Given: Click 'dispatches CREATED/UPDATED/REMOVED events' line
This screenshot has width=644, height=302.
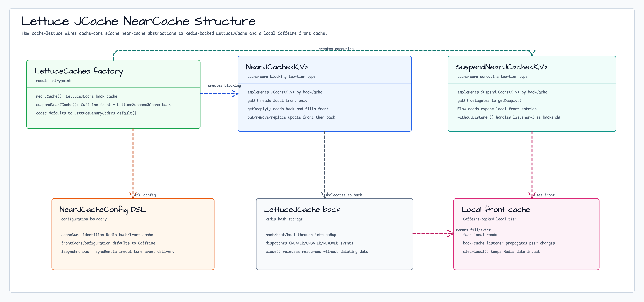Looking at the screenshot, I should [x=309, y=243].
